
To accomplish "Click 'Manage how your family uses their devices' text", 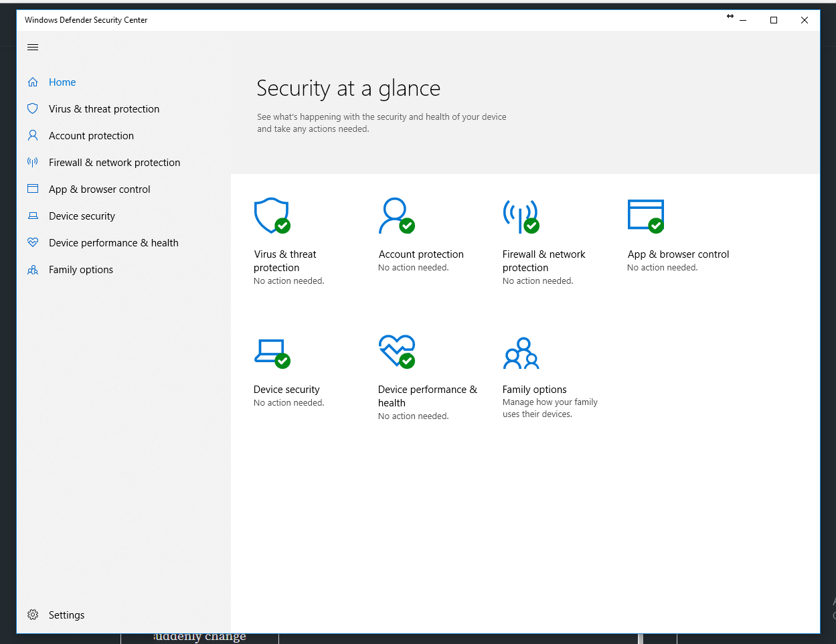I will tap(550, 408).
